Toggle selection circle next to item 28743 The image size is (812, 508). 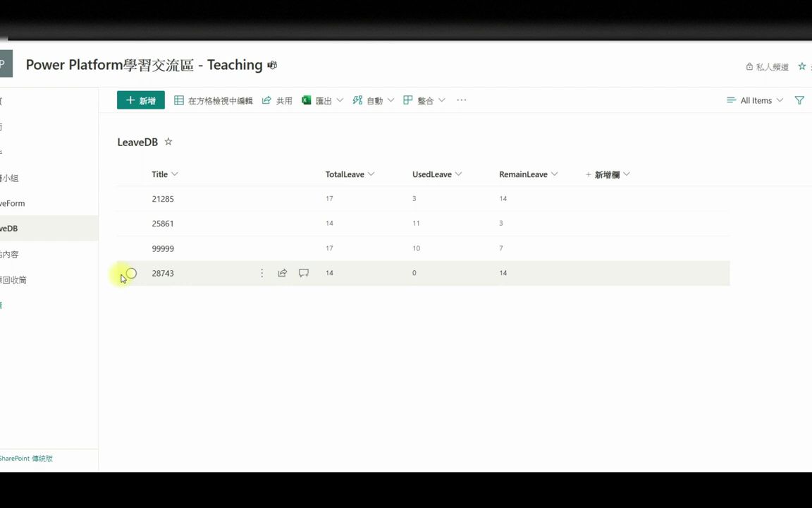tap(131, 273)
